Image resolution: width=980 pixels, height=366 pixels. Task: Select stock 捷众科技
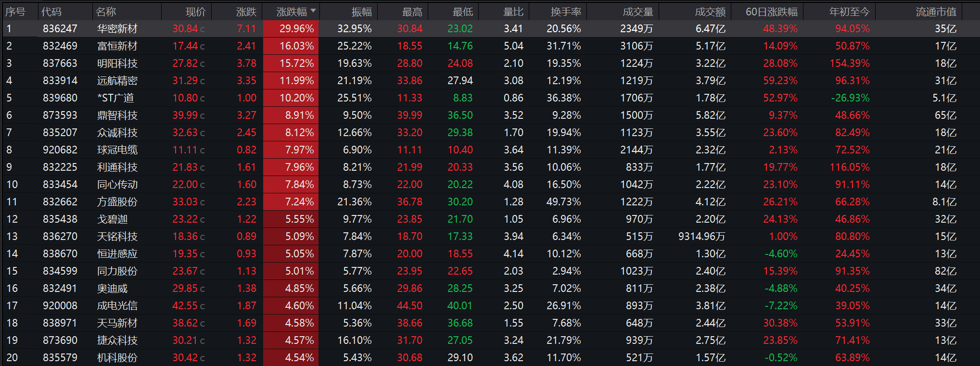tap(117, 341)
